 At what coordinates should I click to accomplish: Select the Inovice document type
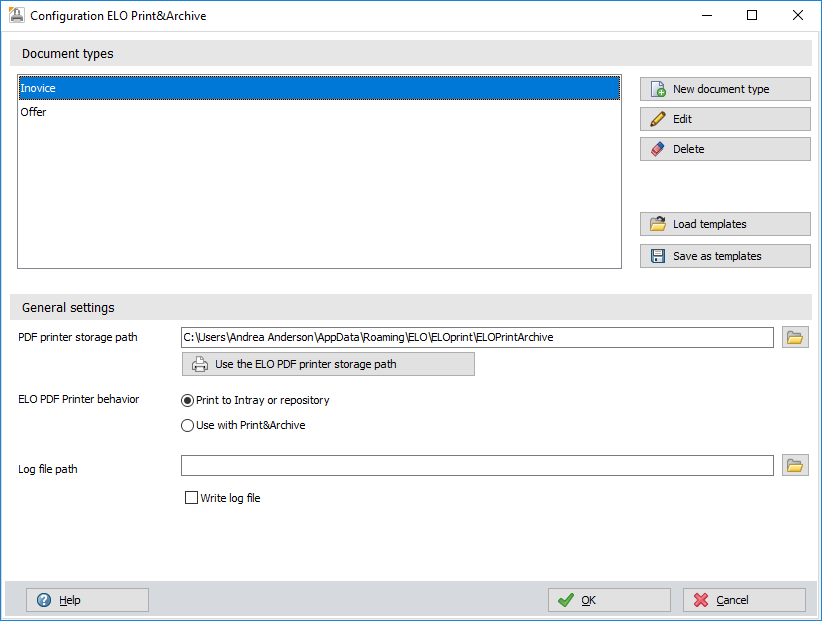click(x=319, y=88)
